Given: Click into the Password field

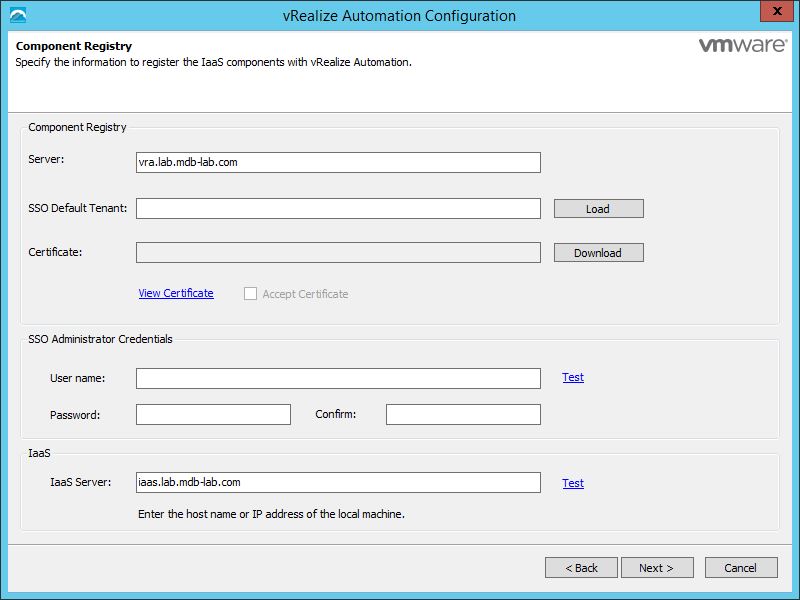Looking at the screenshot, I should (213, 414).
